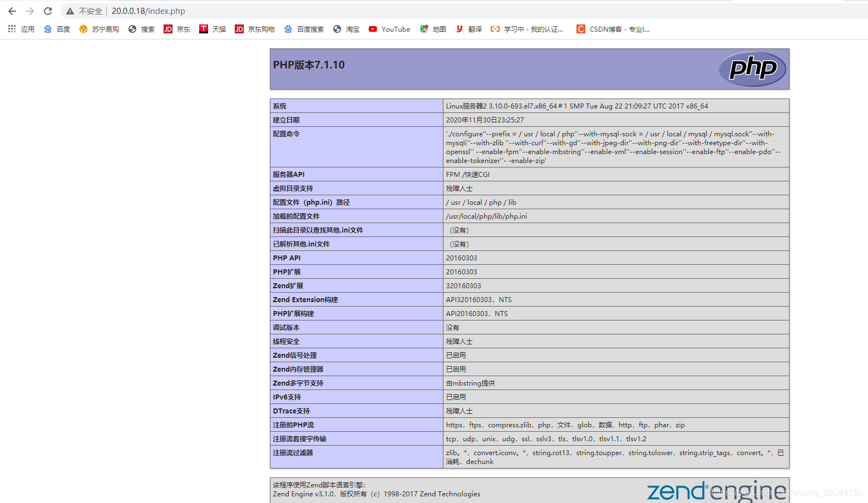Click the Zend信号处理 row label

click(294, 355)
